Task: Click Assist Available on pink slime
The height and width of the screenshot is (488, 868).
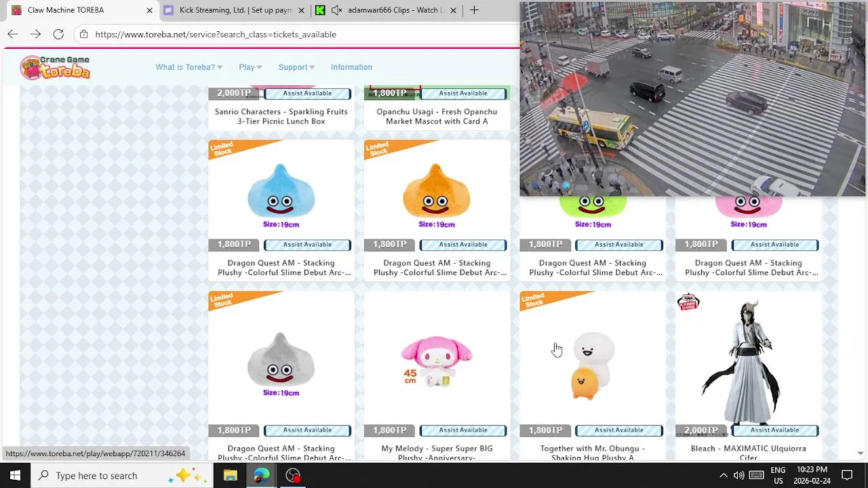Action: point(775,245)
